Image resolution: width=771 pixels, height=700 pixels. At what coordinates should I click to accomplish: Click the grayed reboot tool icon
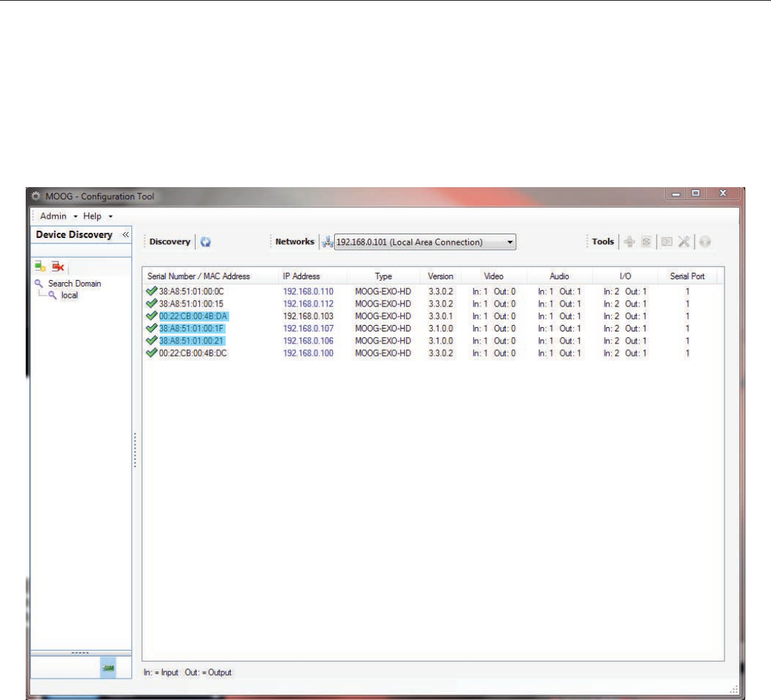click(647, 241)
